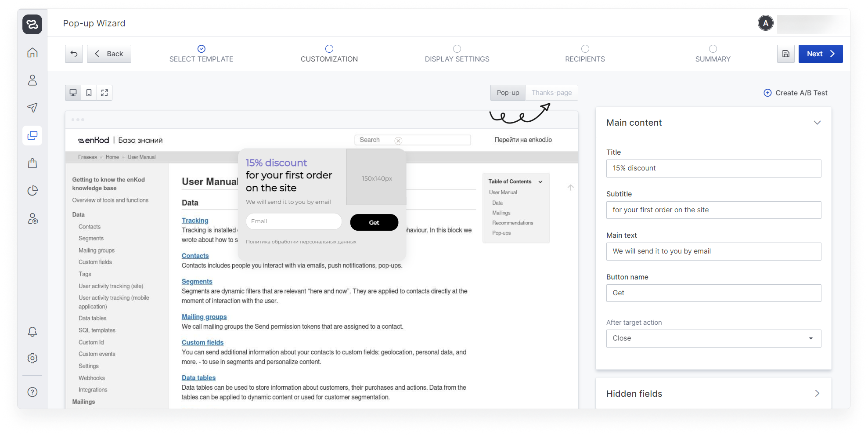Click the save floppy disk icon
Viewport: 868px width, 435px height.
[x=785, y=54]
